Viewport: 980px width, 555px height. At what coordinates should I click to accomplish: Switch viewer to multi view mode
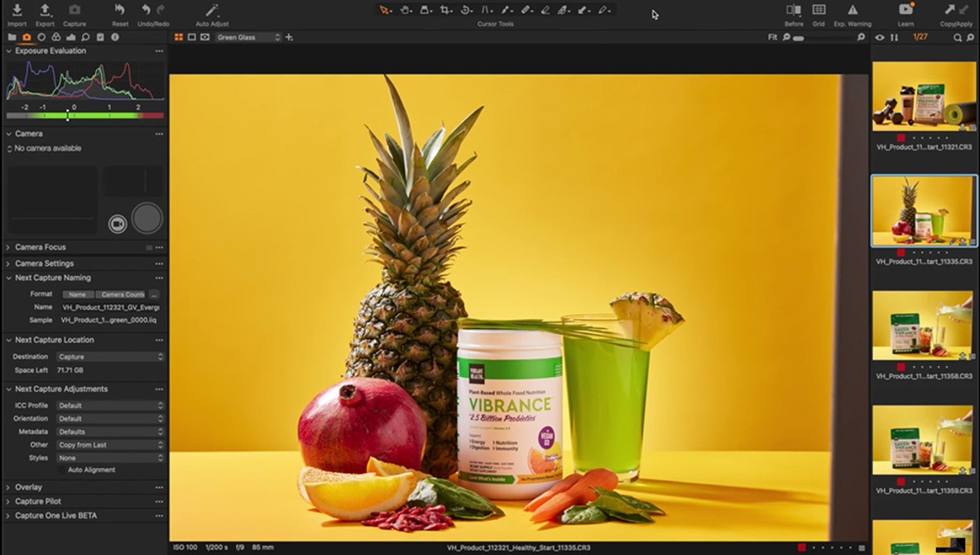179,37
